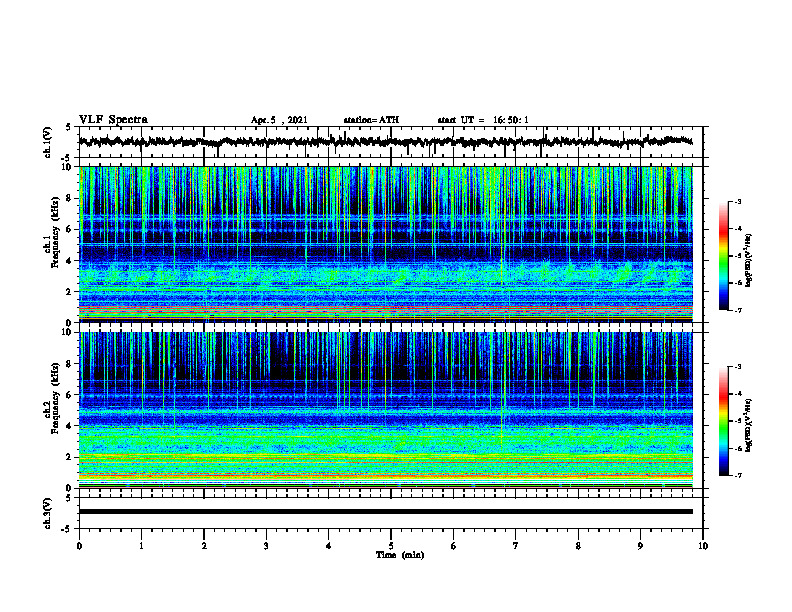Click the ch.1 frequency tick label "8"

click(x=70, y=198)
